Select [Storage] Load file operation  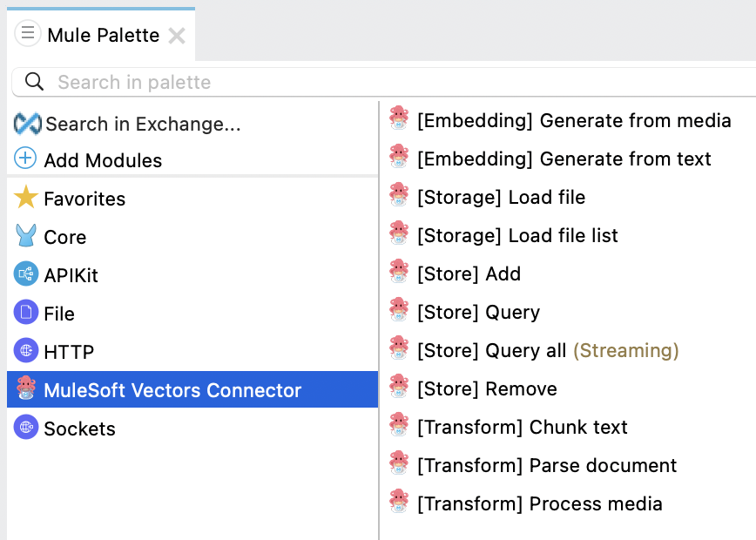(x=501, y=197)
